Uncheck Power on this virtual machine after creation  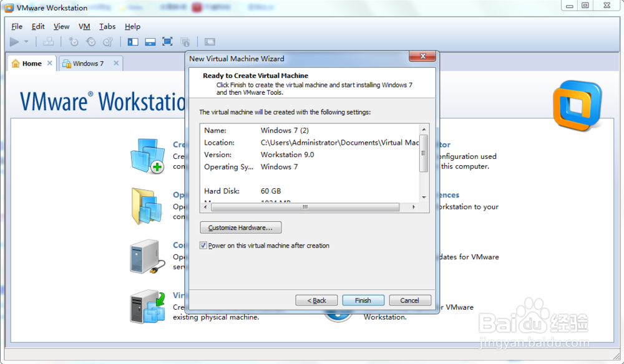[203, 246]
